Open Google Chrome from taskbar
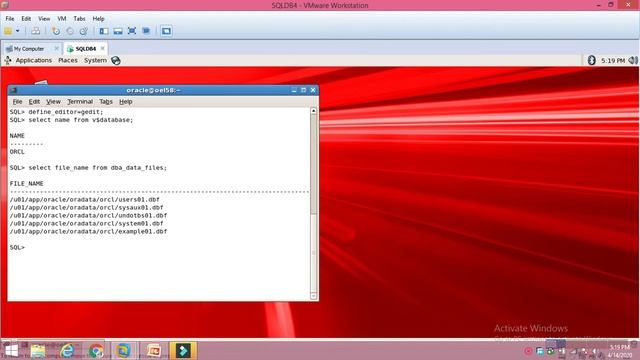This screenshot has width=640, height=360. click(96, 351)
